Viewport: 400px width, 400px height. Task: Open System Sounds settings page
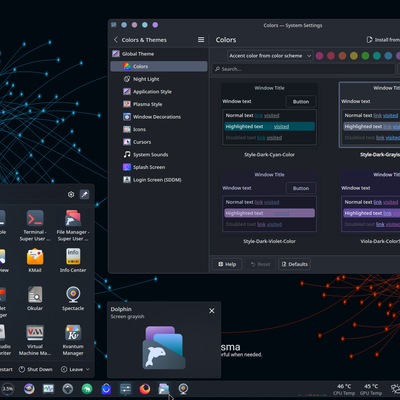159,155
